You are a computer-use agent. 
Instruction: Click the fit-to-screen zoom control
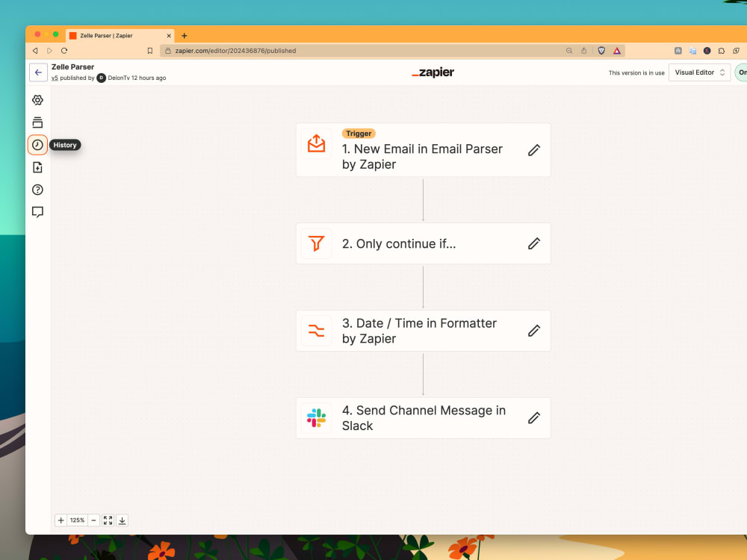107,520
